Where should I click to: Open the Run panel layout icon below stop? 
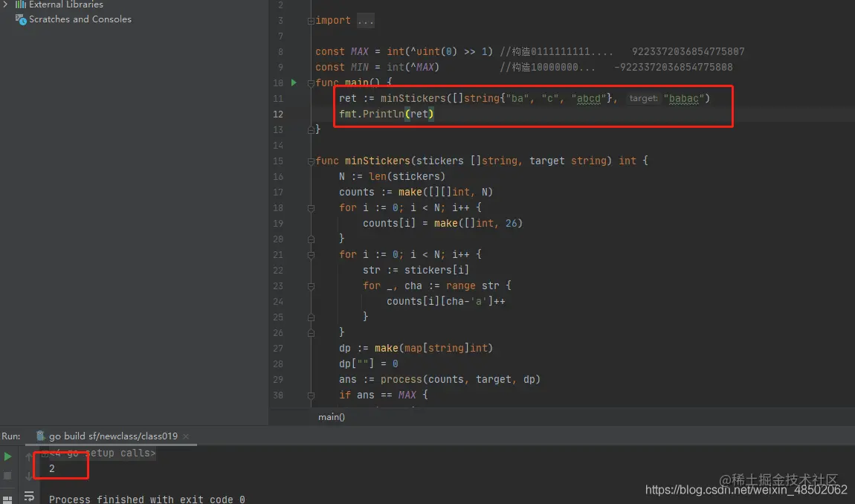pos(7,499)
